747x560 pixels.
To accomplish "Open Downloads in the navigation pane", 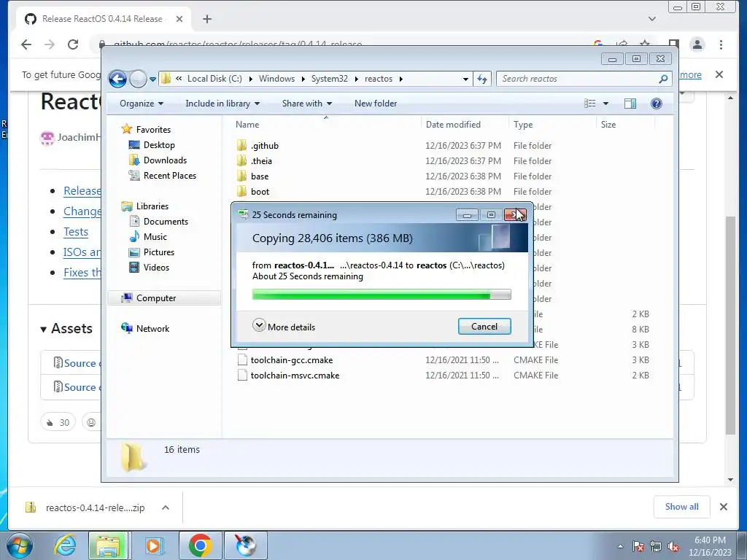I will click(x=165, y=160).
